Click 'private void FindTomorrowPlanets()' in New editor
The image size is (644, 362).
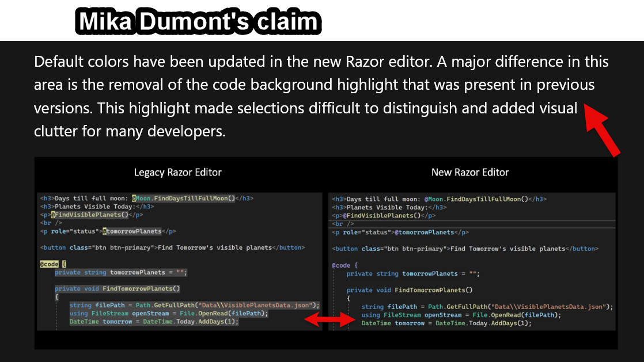coord(410,289)
